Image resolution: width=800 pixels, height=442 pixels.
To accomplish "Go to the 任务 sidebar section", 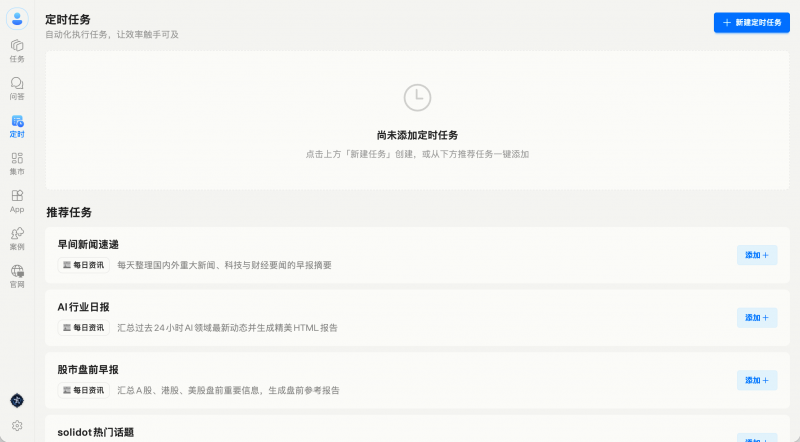I will click(x=17, y=51).
